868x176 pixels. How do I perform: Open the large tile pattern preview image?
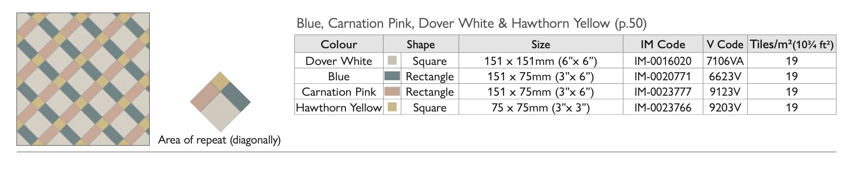coord(83,79)
